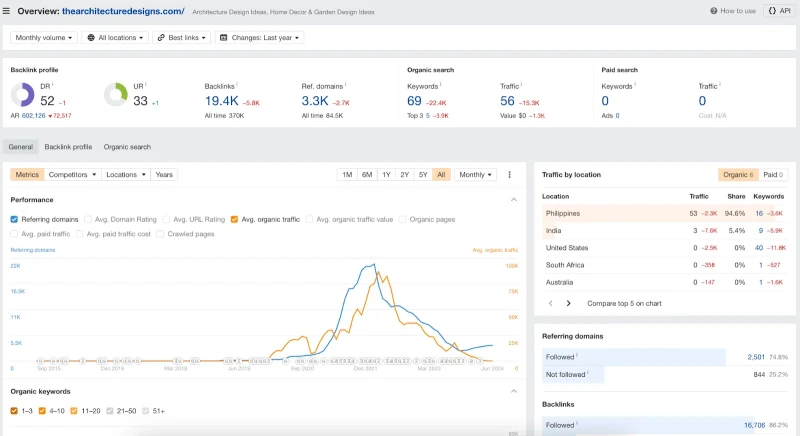800x436 pixels.
Task: Enable Avg. paid traffic cost checkbox
Action: (x=80, y=234)
